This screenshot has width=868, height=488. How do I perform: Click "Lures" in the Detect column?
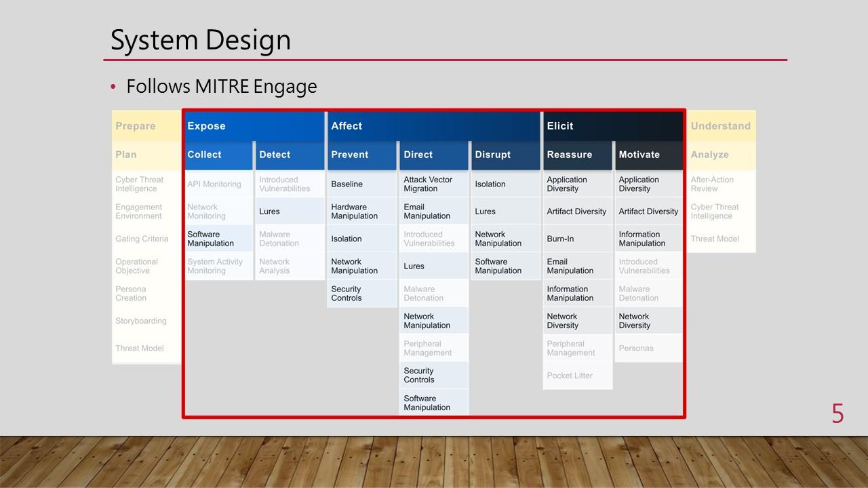(290, 211)
